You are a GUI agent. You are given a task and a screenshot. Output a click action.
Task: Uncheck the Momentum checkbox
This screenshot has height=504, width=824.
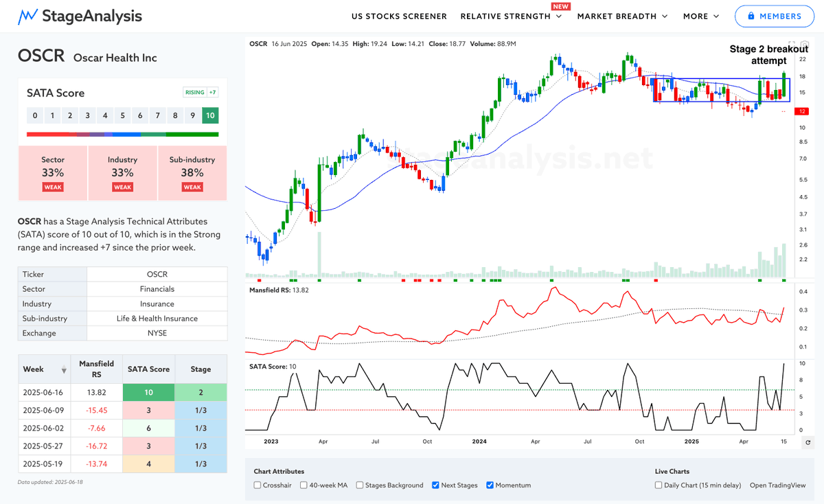coord(490,485)
